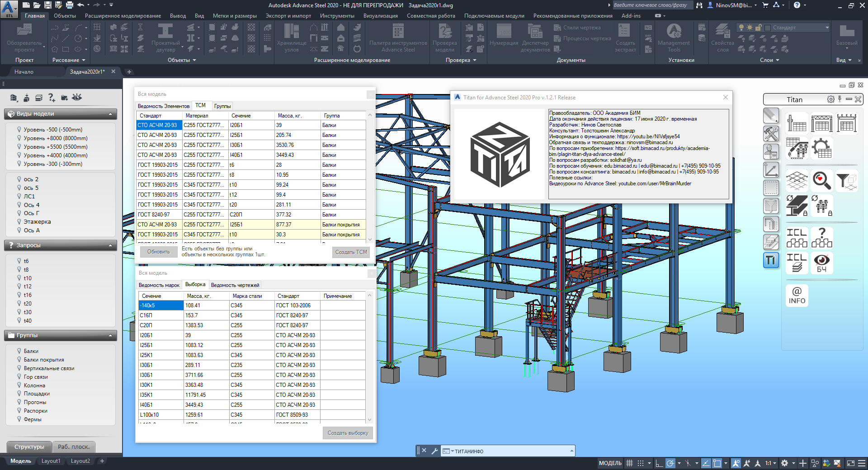Screen dimensions: 868x470
Task: Switch to the Ведомость Элементов tab
Action: click(x=163, y=106)
